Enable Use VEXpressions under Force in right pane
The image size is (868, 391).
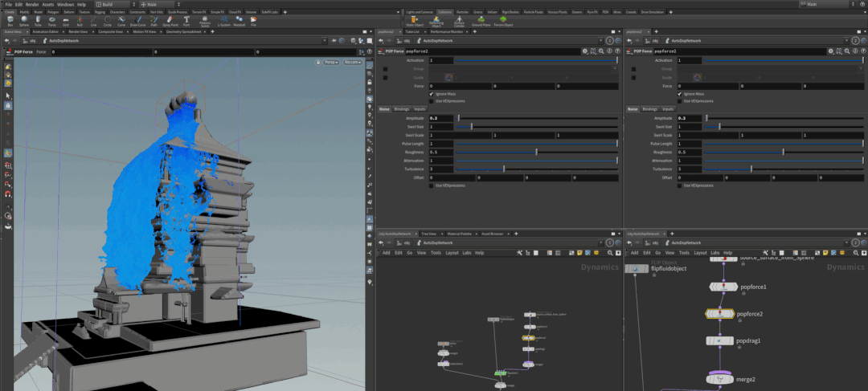[680, 101]
